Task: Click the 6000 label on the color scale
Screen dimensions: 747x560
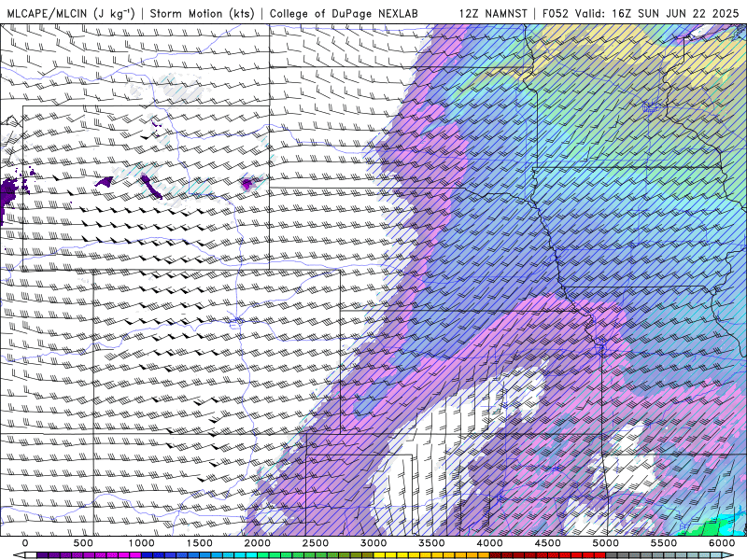Action: point(723,543)
